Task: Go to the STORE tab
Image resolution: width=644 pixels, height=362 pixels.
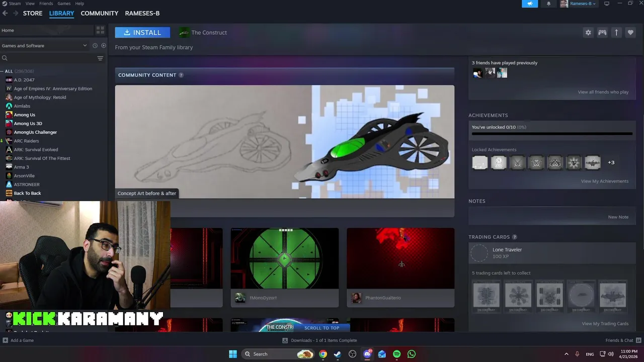Action: (x=33, y=14)
